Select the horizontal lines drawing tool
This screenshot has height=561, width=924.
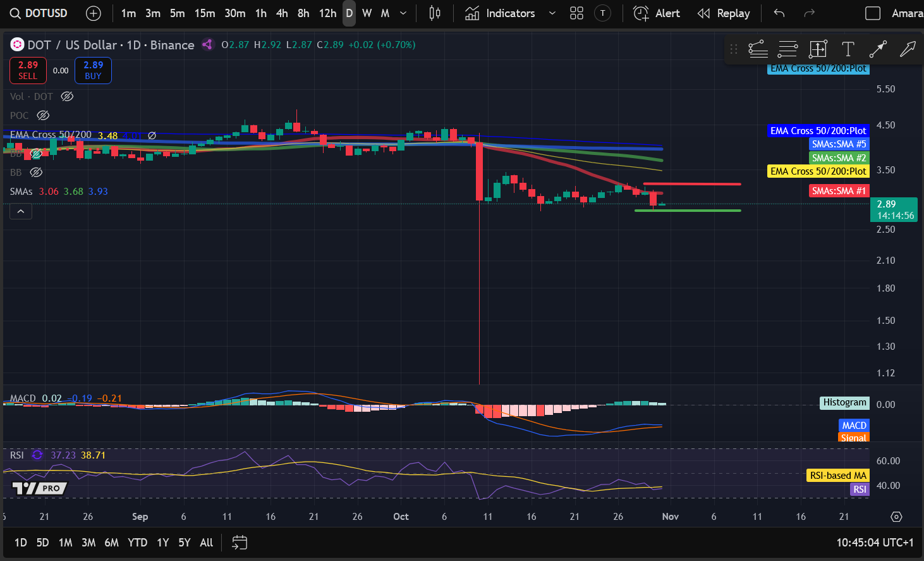(787, 49)
